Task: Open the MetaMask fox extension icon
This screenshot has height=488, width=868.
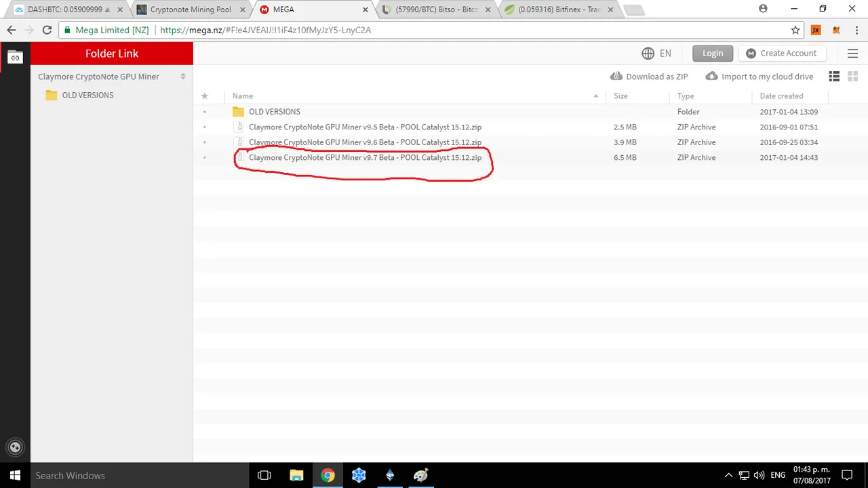Action: [x=836, y=30]
